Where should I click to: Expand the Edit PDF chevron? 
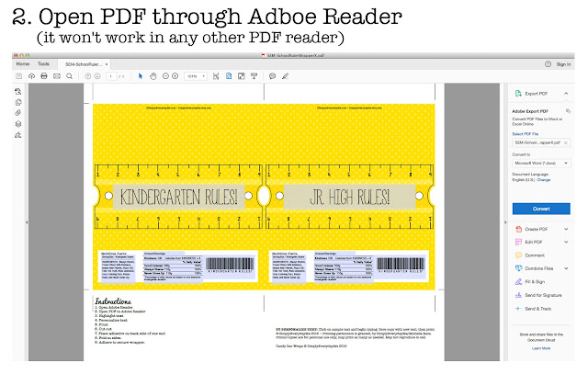(x=566, y=242)
